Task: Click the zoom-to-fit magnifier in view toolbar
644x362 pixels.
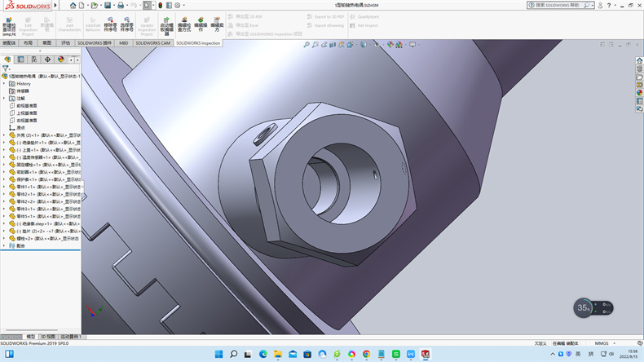Action: (x=307, y=45)
